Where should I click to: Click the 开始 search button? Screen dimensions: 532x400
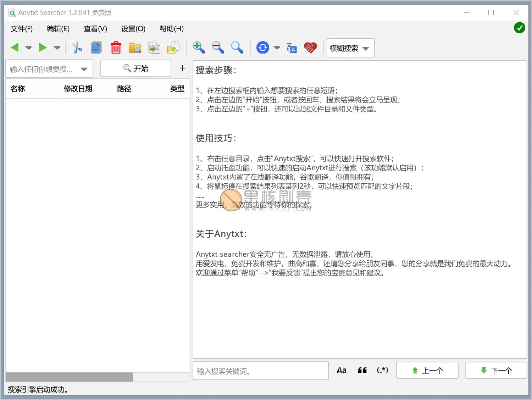point(136,68)
